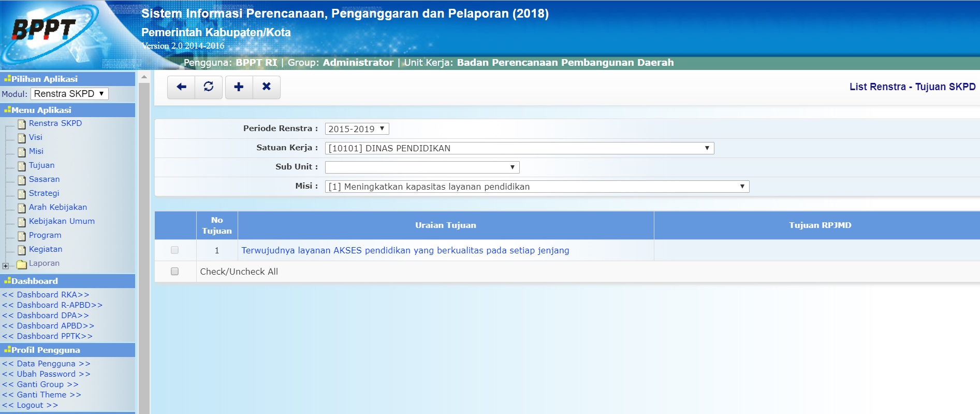The width and height of the screenshot is (980, 414).
Task: Click document icon beside Kebijakan Umum
Action: 22,222
